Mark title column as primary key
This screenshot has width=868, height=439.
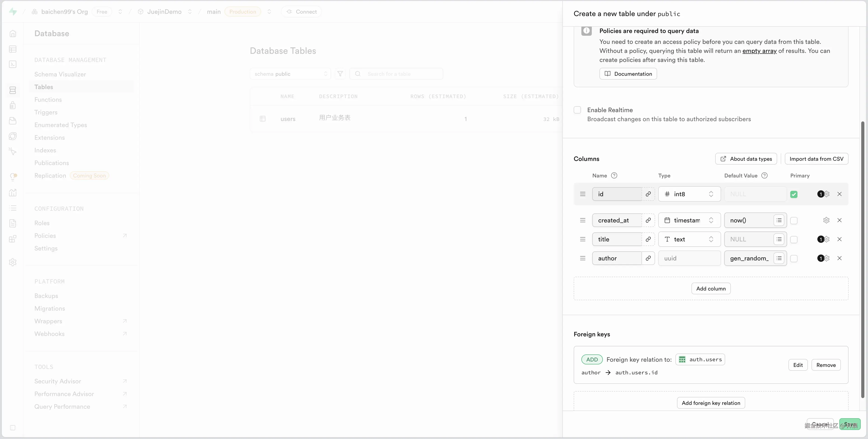coord(794,240)
